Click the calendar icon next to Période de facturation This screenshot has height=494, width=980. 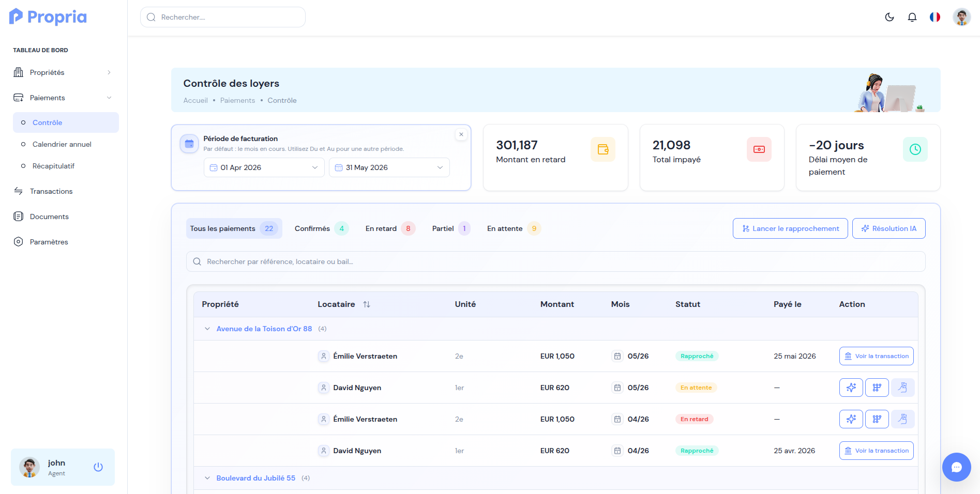click(x=189, y=144)
